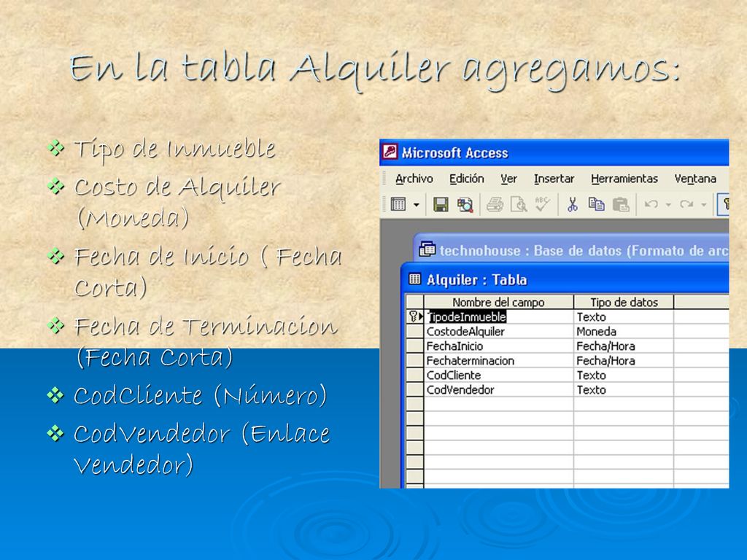The width and height of the screenshot is (747, 560).
Task: Click the technohouse Base de datos title bar
Action: (x=571, y=249)
